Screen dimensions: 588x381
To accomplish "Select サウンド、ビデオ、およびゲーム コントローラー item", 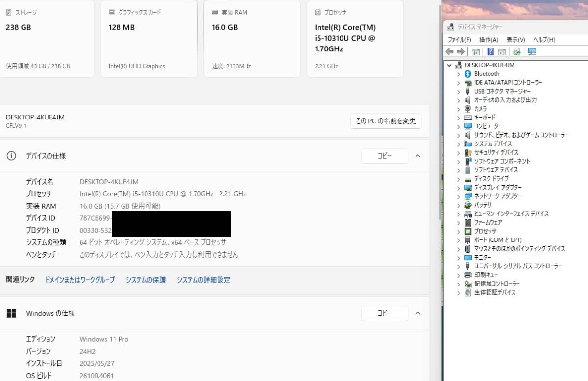I will [521, 135].
